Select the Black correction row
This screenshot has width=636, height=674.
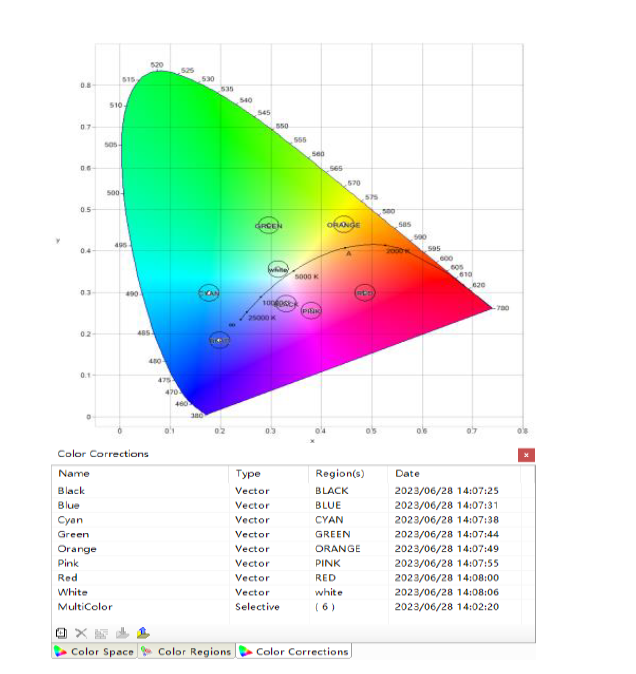click(x=294, y=490)
